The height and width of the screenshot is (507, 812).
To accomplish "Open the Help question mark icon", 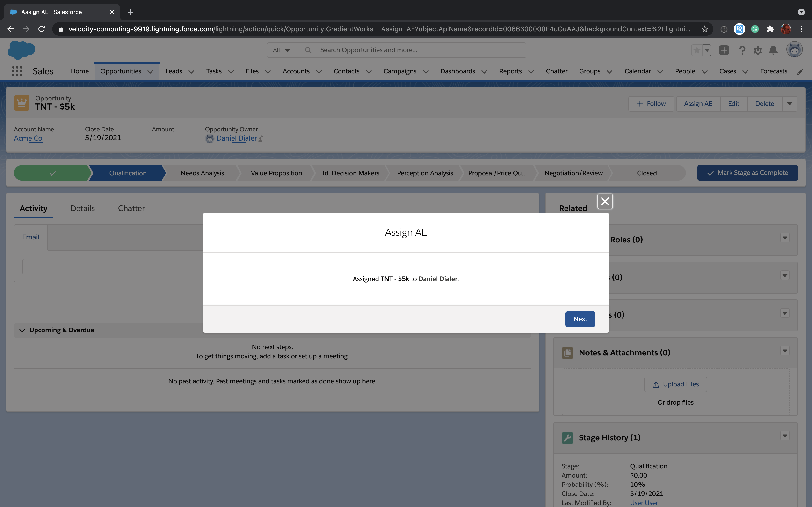I will point(742,50).
